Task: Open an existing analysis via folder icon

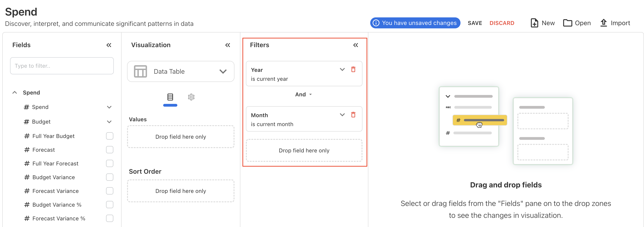Action: (x=567, y=23)
